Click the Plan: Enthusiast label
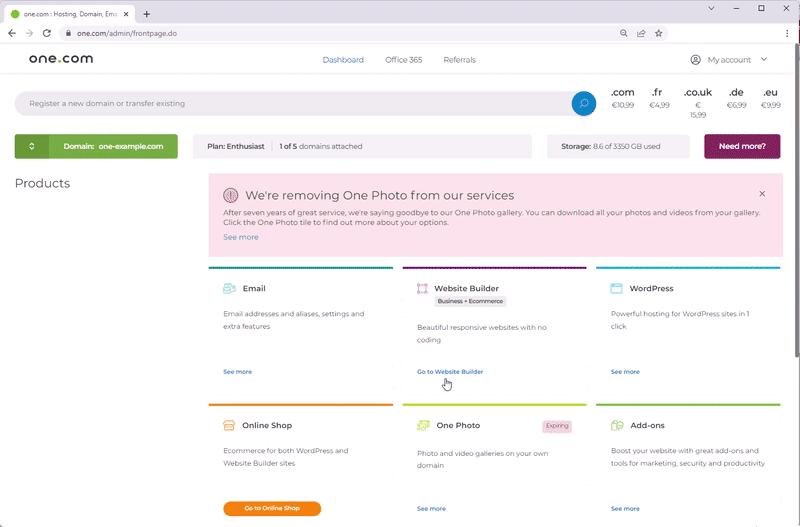The width and height of the screenshot is (800, 527). point(236,146)
